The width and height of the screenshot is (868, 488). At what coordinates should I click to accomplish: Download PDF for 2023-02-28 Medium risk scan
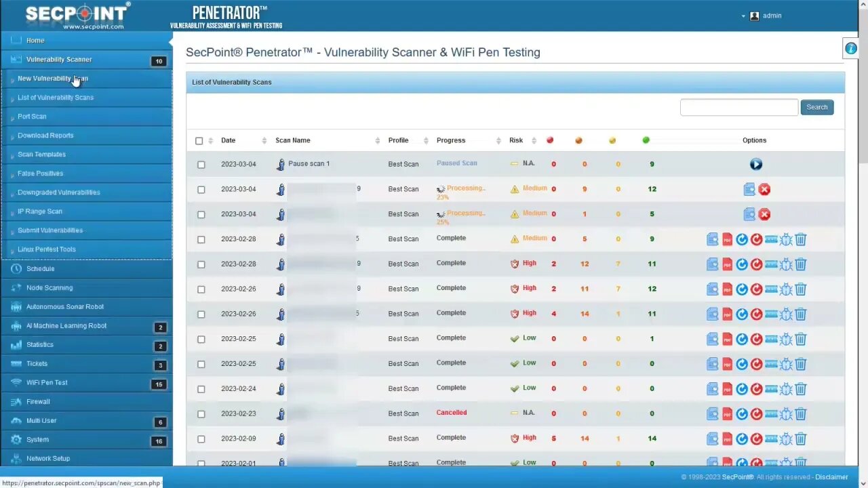(x=727, y=239)
